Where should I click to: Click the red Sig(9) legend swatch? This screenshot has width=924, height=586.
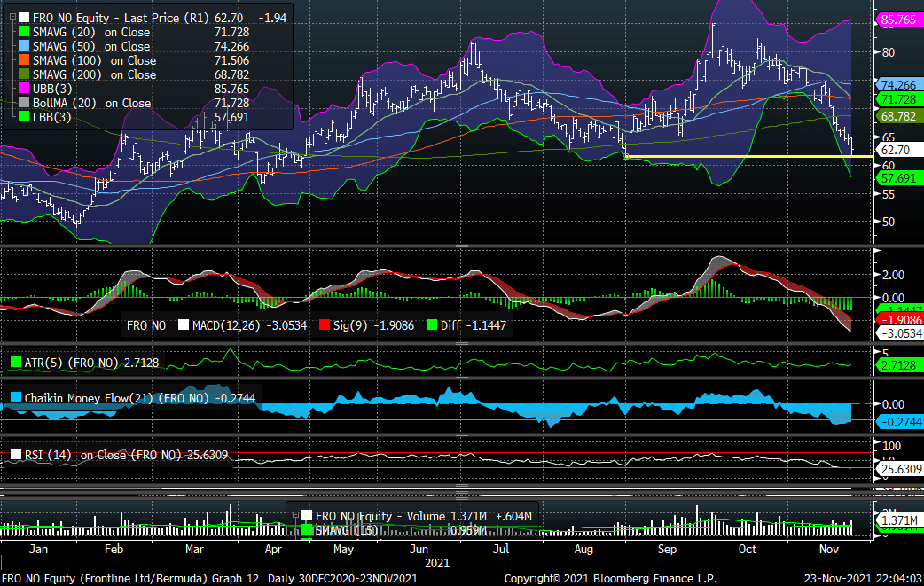point(324,325)
